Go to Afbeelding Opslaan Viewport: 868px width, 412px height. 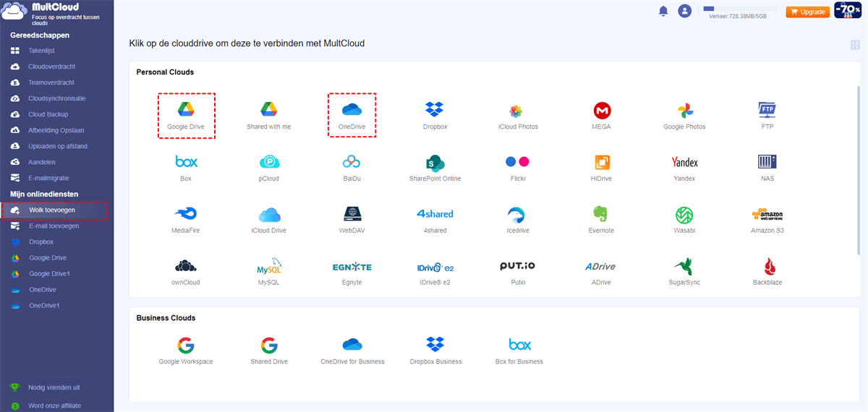click(56, 130)
